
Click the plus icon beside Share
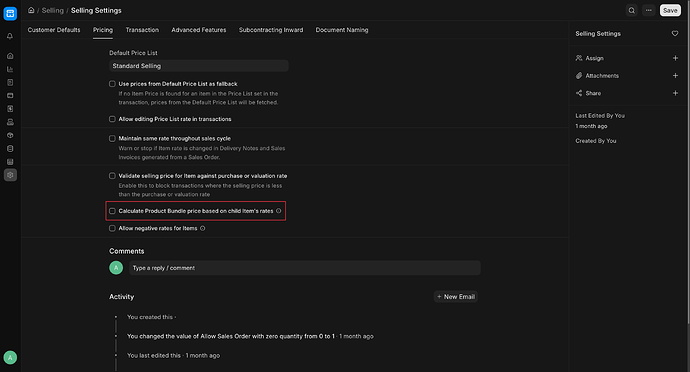[x=675, y=93]
